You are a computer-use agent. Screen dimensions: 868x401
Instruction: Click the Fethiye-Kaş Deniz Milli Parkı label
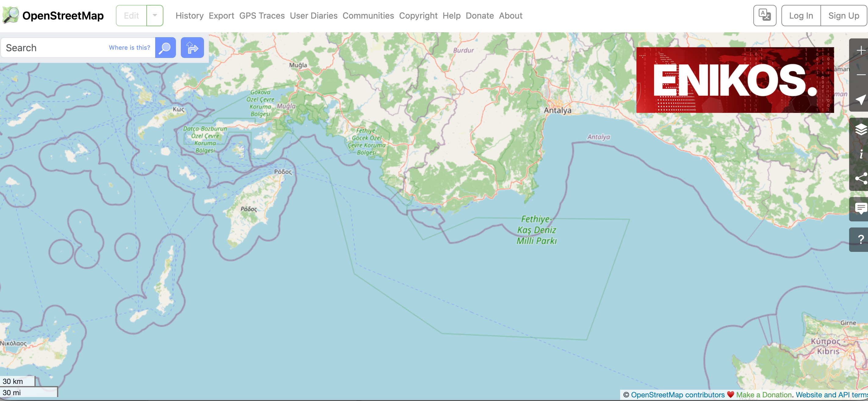click(536, 230)
